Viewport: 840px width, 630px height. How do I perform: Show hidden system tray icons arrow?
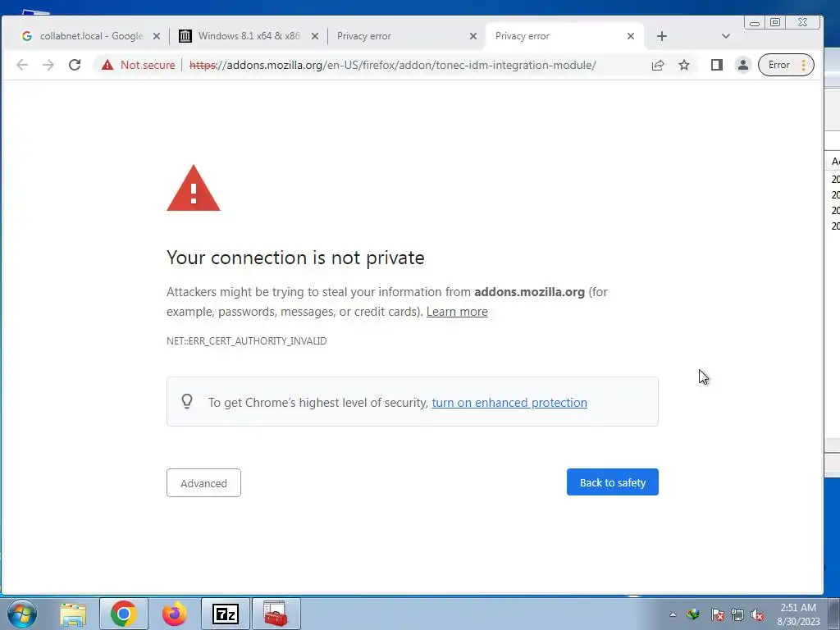(673, 614)
